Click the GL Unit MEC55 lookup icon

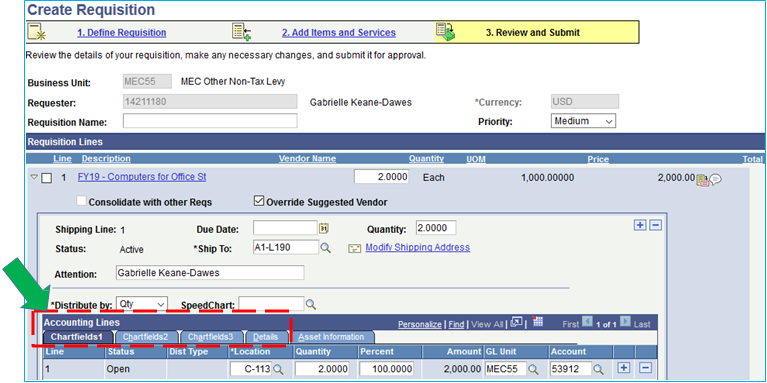click(533, 369)
